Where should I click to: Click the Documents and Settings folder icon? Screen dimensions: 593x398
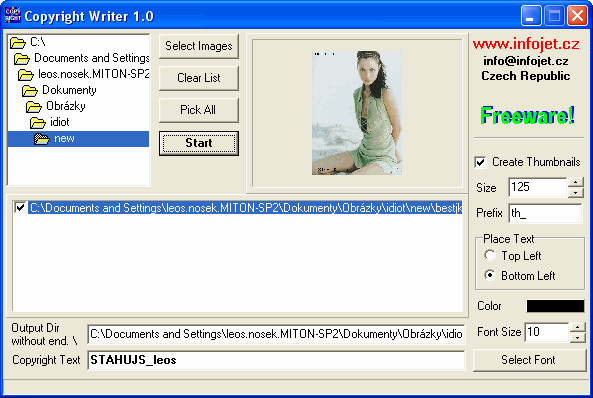tap(22, 58)
